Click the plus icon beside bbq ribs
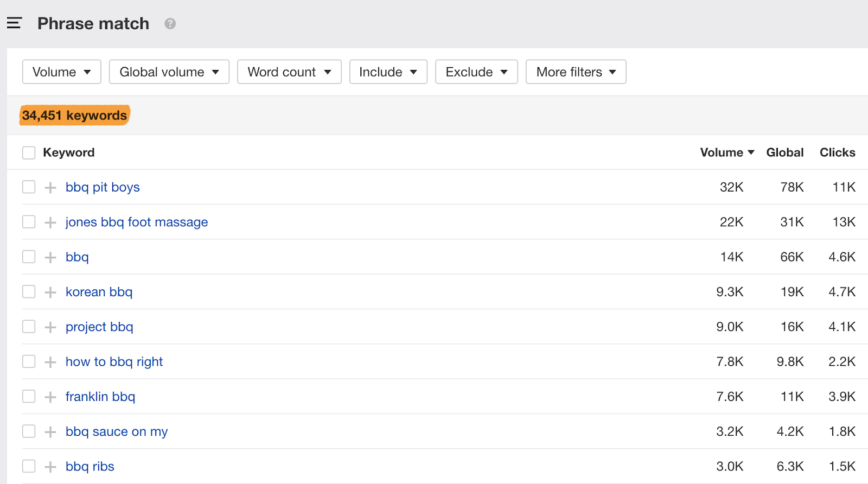868x484 pixels. pos(50,467)
